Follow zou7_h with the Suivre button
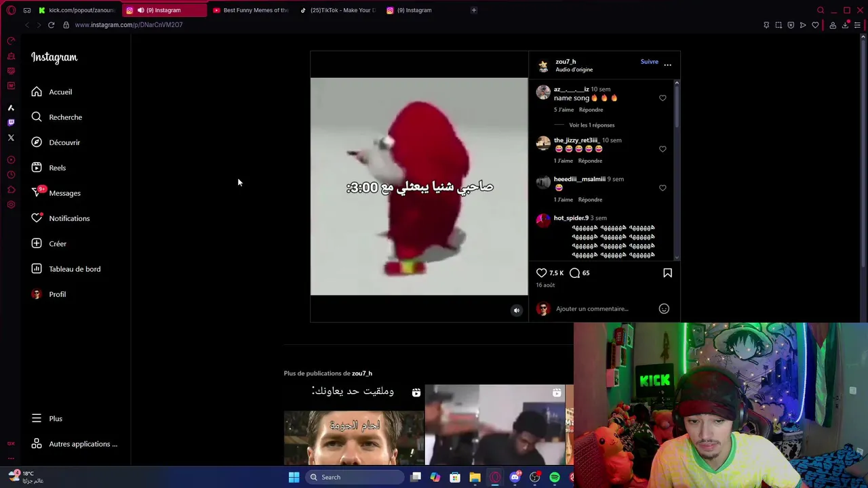The height and width of the screenshot is (488, 868). [649, 62]
